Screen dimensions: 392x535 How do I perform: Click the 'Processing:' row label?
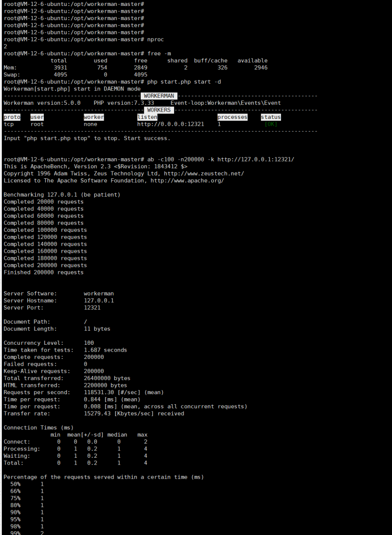coord(22,449)
